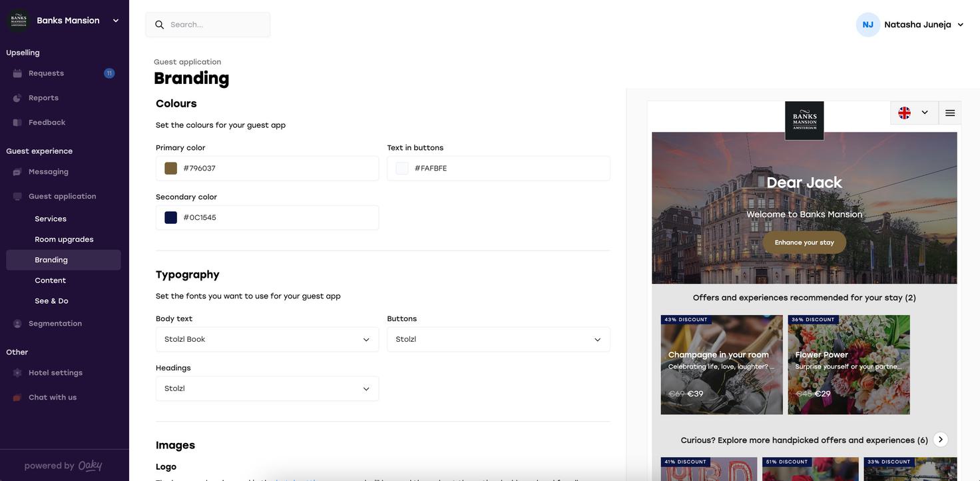Open the language flag selector in preview

coord(913,113)
